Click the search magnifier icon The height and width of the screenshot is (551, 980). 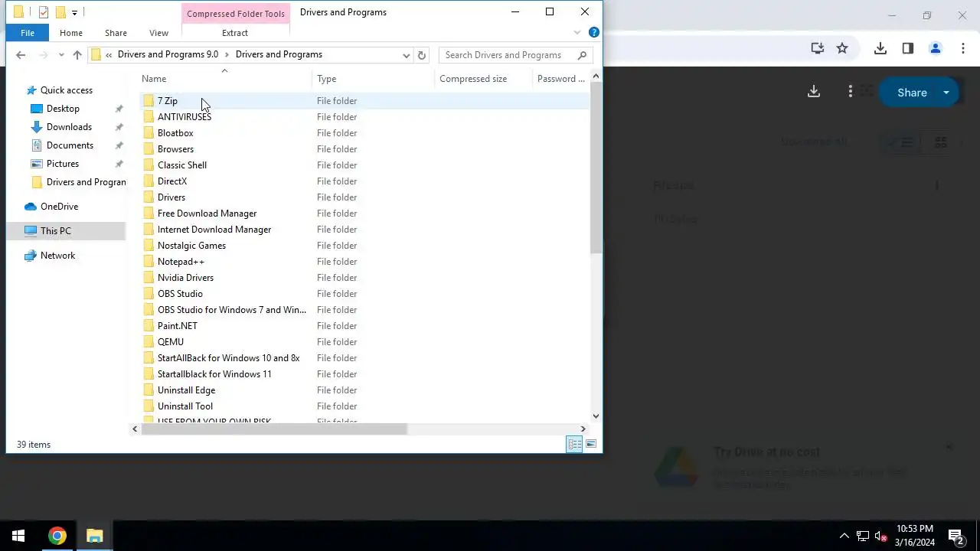[x=582, y=55]
